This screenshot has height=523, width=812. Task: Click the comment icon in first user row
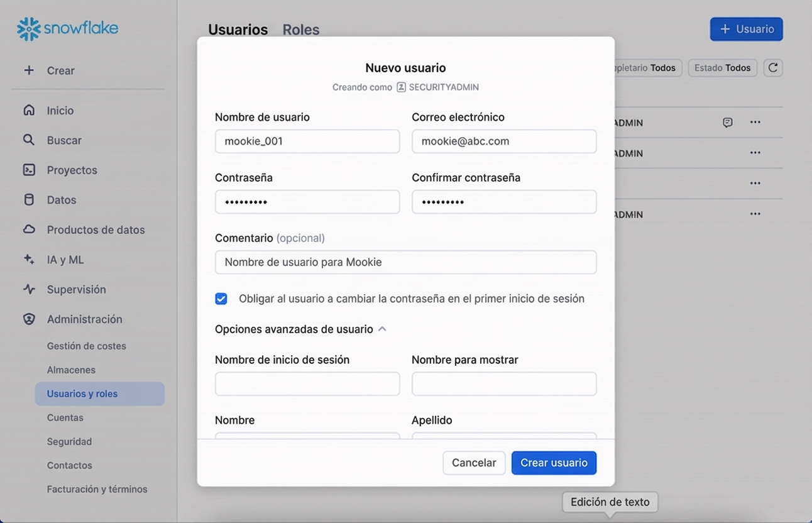[x=728, y=123]
